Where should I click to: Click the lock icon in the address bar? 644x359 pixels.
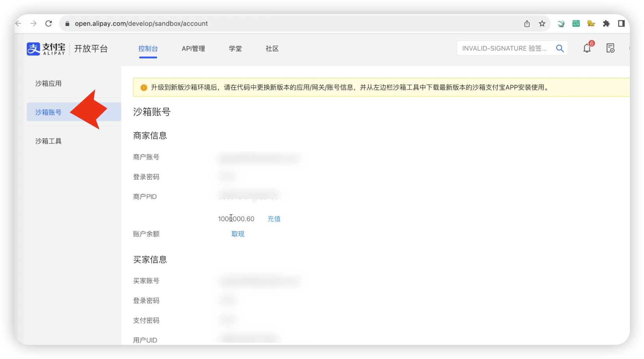67,24
